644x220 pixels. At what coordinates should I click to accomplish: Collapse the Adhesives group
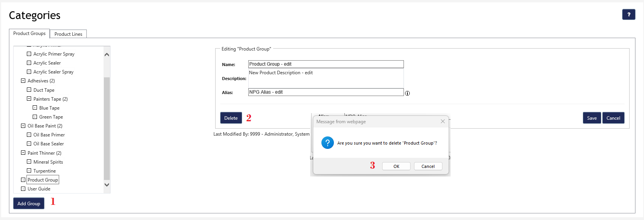click(x=23, y=81)
